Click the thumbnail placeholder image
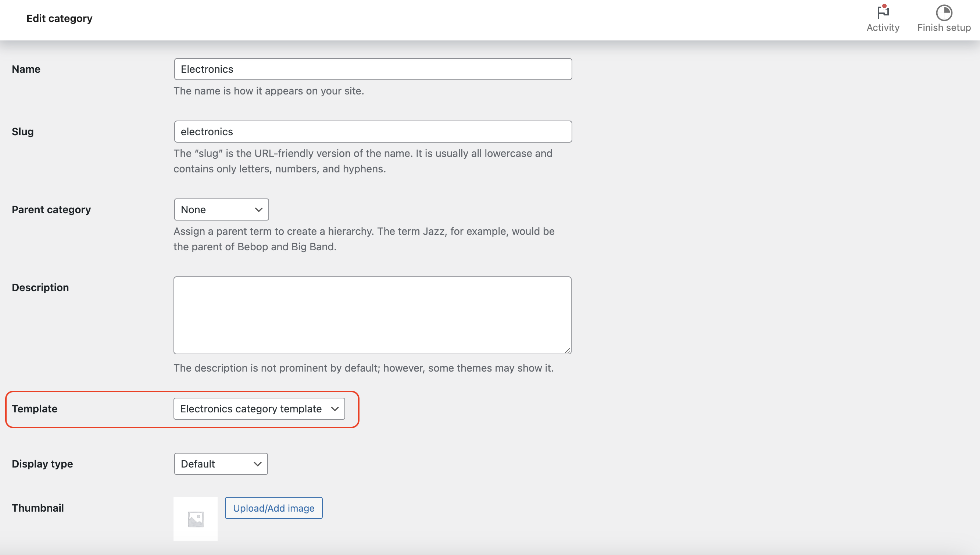The height and width of the screenshot is (555, 980). point(196,519)
